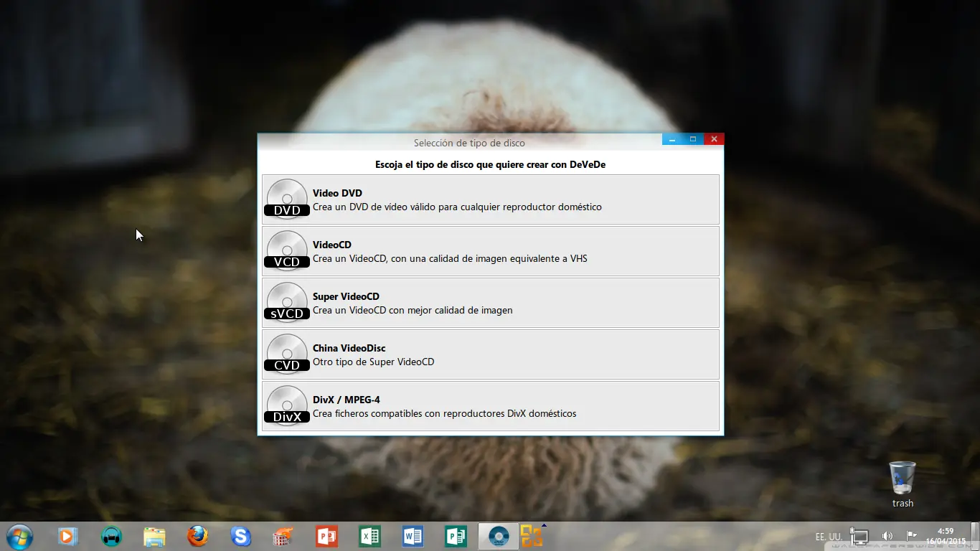Image resolution: width=980 pixels, height=551 pixels.
Task: Launch Excel from the taskbar
Action: [369, 537]
